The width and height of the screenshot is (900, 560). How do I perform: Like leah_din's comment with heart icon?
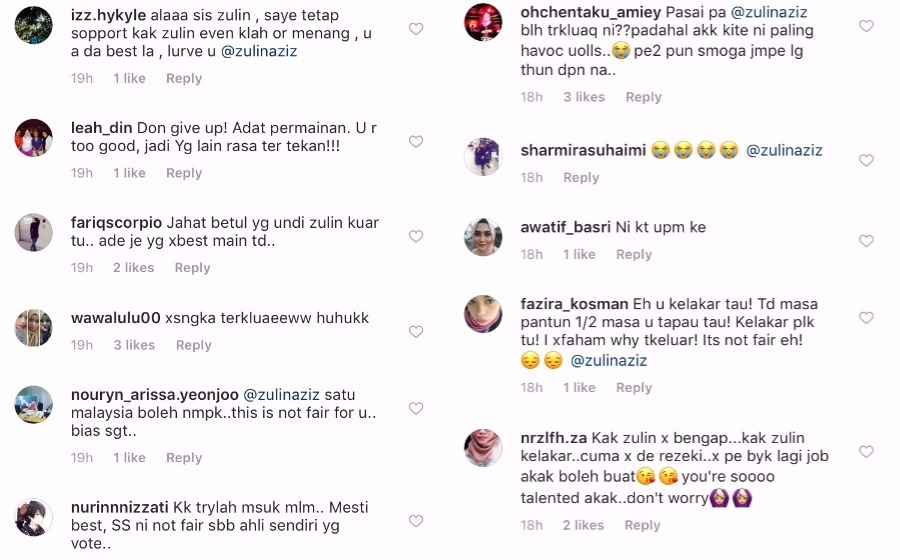click(416, 141)
